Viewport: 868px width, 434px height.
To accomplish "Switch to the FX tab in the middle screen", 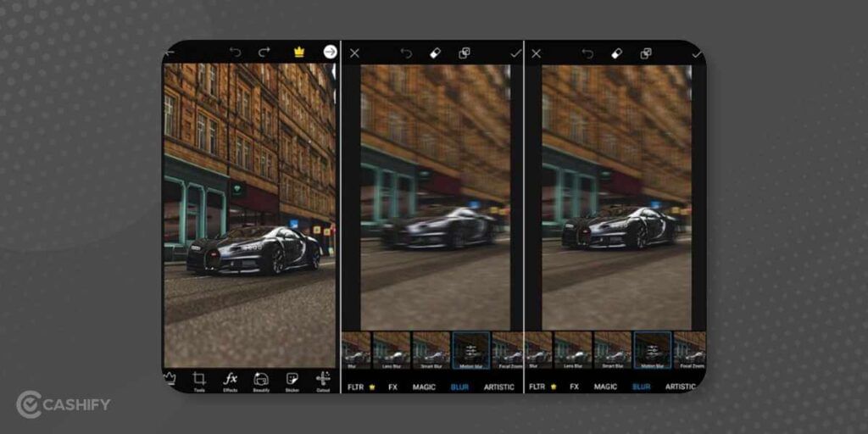I will click(393, 387).
